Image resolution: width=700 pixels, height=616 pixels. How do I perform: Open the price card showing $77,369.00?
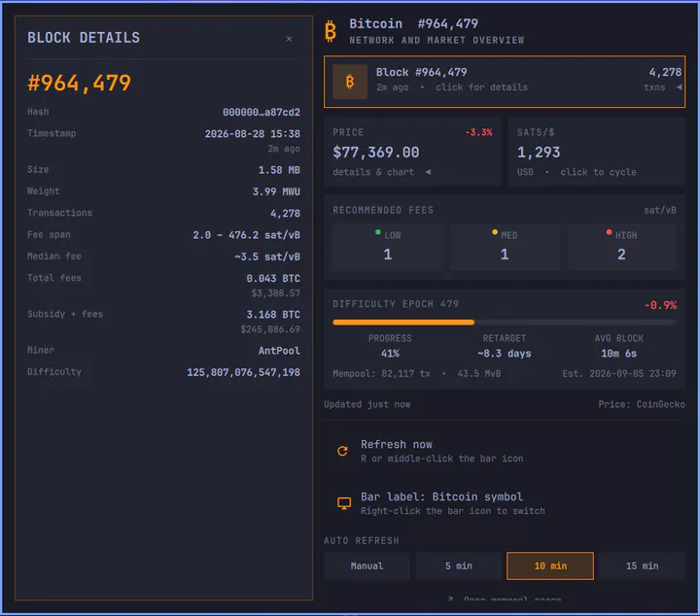pos(413,152)
